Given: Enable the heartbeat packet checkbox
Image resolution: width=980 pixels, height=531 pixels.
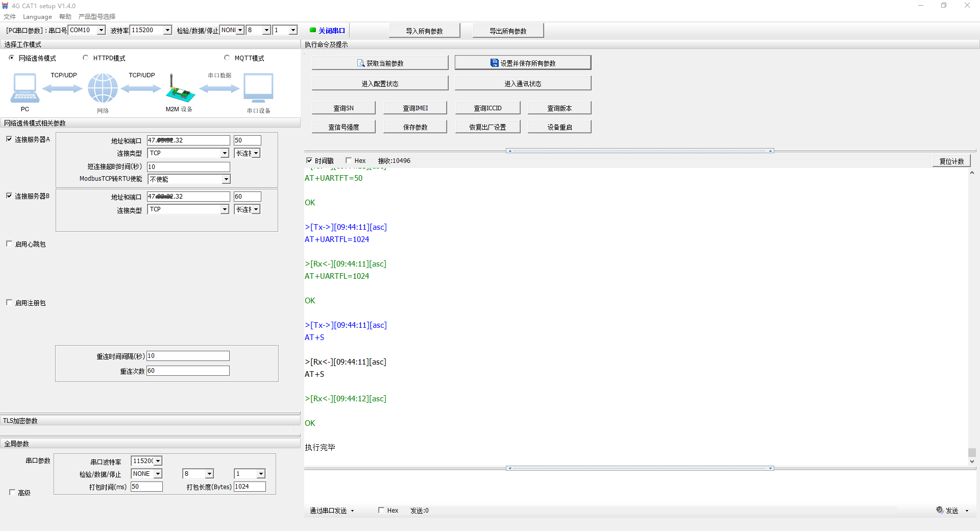Looking at the screenshot, I should (x=9, y=244).
